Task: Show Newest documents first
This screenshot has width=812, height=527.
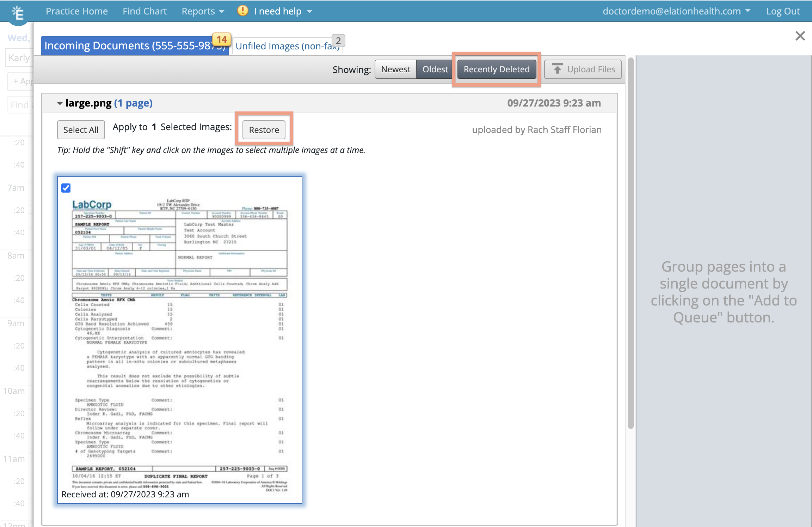Action: click(x=395, y=69)
